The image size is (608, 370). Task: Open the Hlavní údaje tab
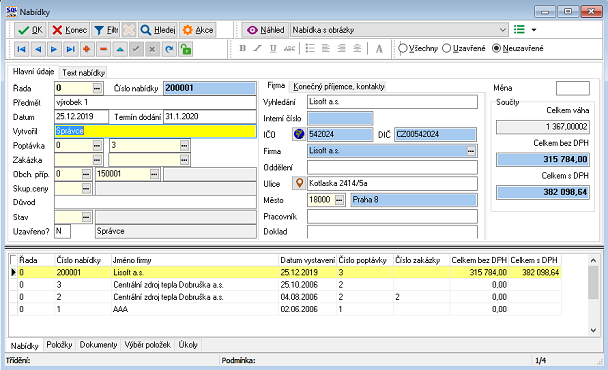coord(33,72)
